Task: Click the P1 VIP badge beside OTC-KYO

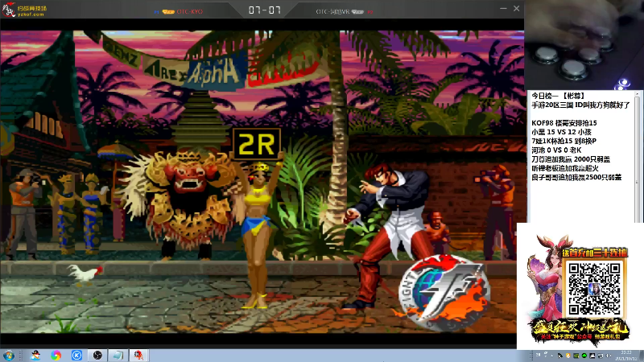Action: [x=168, y=12]
